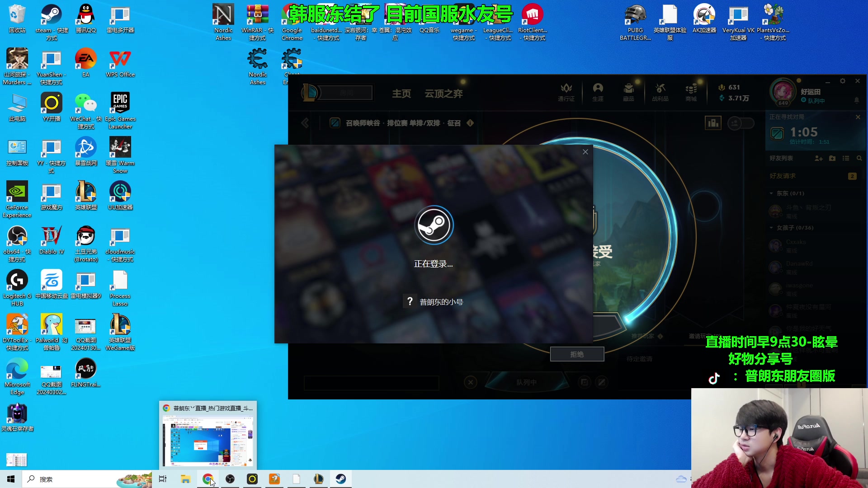Open the PlantsVsZombies desktop shortcut

pyautogui.click(x=773, y=22)
